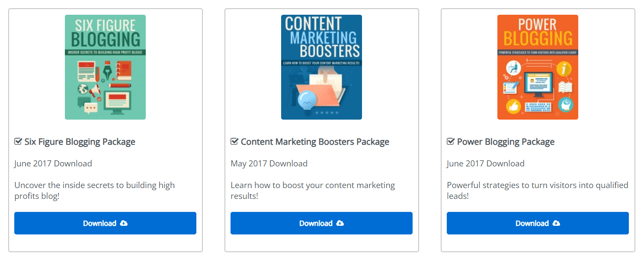Click checkmark icon beside Six Figure Blogging Package

coord(18,142)
